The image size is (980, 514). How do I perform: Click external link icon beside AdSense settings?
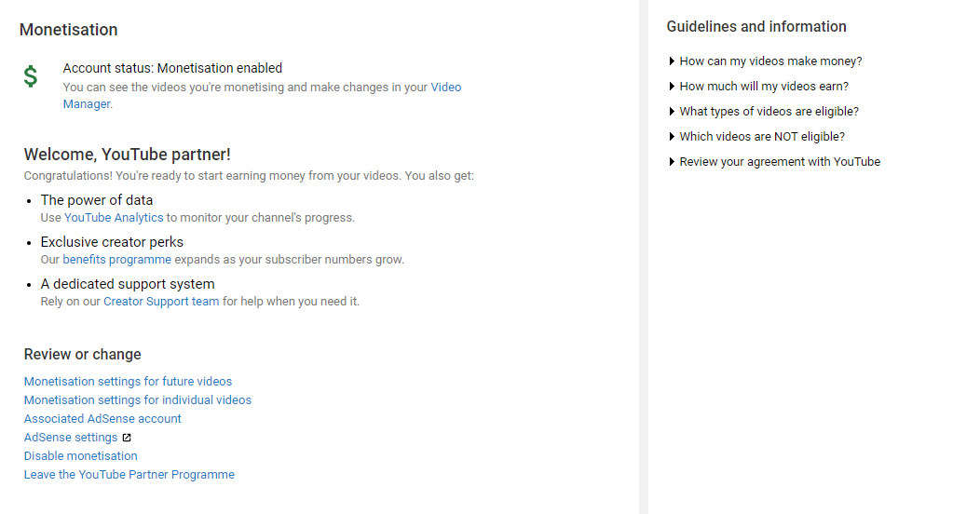click(127, 438)
